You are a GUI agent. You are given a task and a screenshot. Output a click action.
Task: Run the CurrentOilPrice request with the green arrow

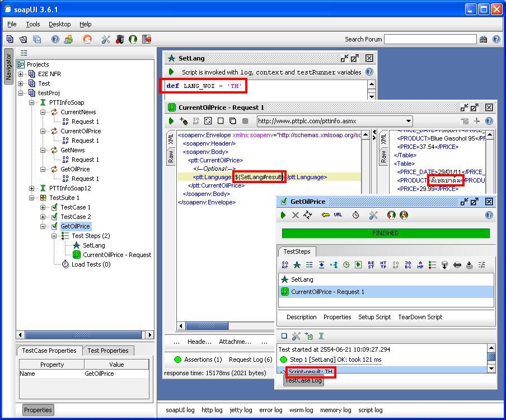tap(172, 120)
